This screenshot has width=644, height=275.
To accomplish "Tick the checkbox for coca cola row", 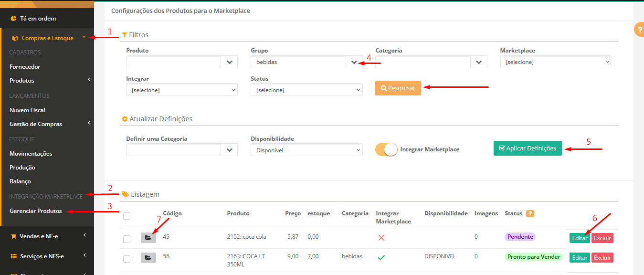I will [127, 239].
